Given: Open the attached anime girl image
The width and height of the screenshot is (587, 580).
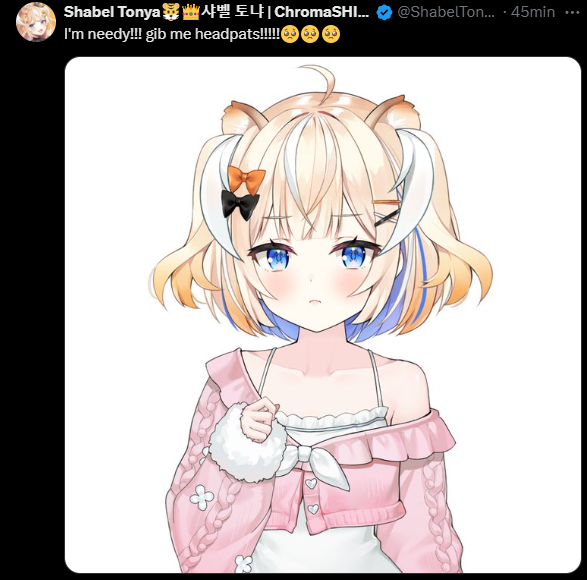Looking at the screenshot, I should tap(323, 315).
